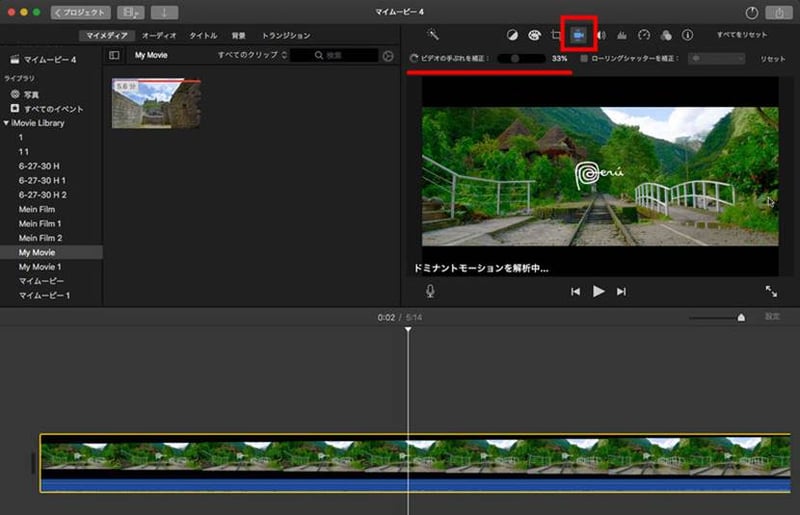Open the noise reduction equalizer tool

621,35
